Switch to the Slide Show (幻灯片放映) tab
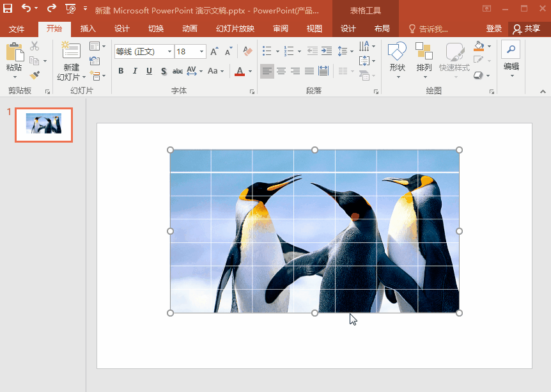The height and width of the screenshot is (392, 551). (x=235, y=29)
